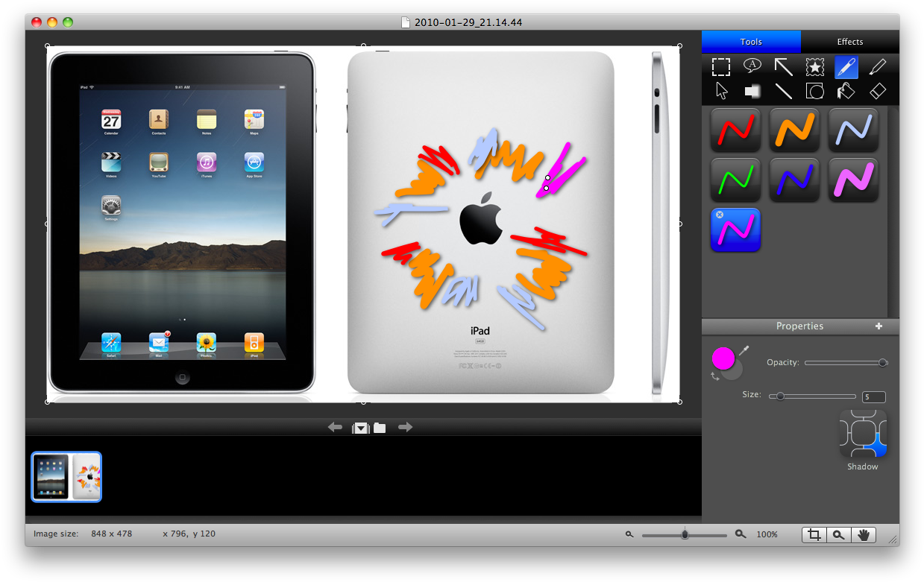The image size is (924, 582).
Task: Choose the orange thick pen preset
Action: point(794,130)
